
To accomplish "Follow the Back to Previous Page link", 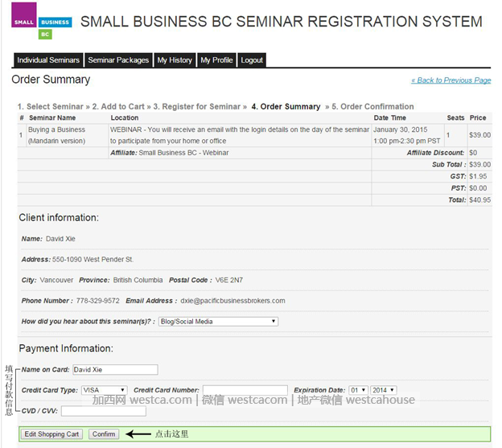I will coord(451,80).
